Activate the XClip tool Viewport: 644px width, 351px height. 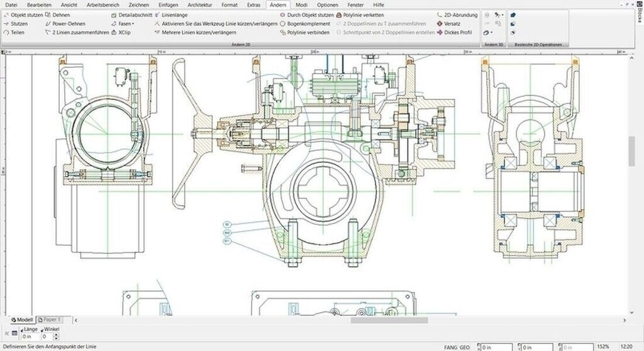(x=124, y=32)
